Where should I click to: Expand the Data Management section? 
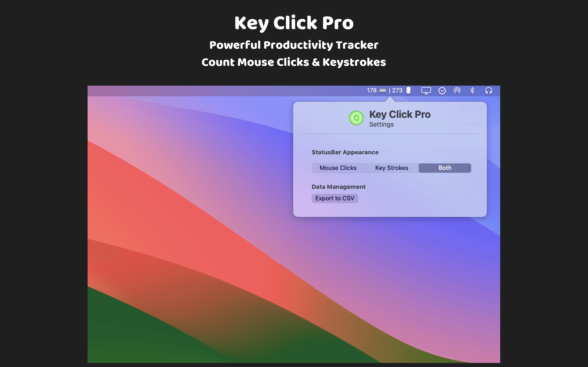(x=339, y=187)
